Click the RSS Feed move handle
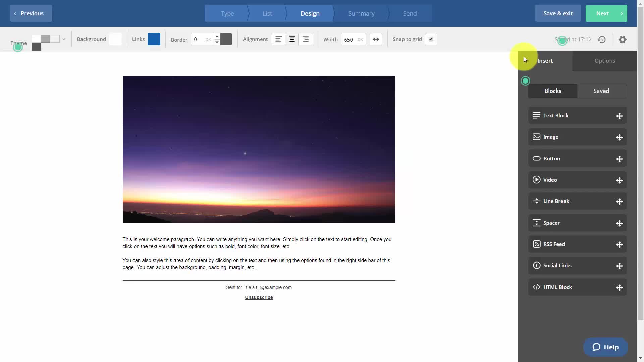The width and height of the screenshot is (644, 362). tap(619, 245)
